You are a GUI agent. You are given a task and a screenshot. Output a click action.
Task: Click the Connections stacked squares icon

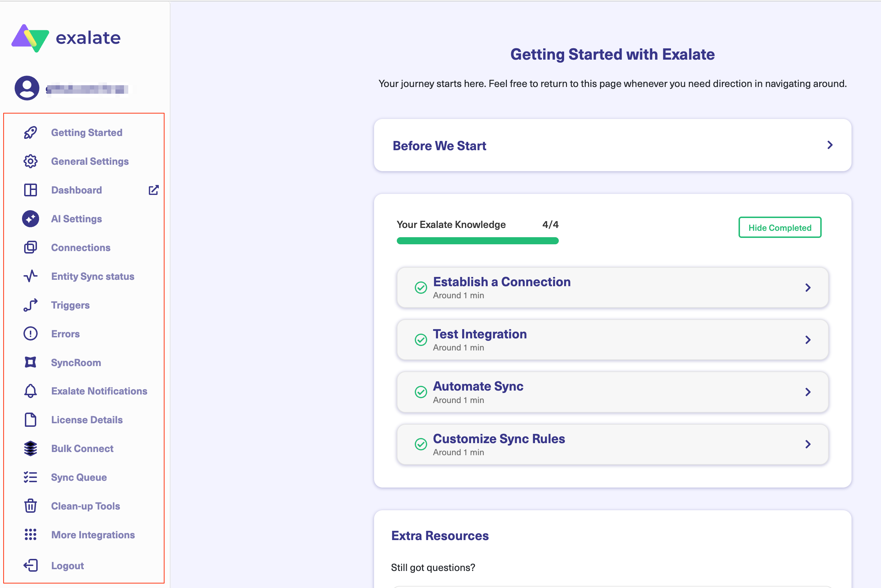[31, 247]
